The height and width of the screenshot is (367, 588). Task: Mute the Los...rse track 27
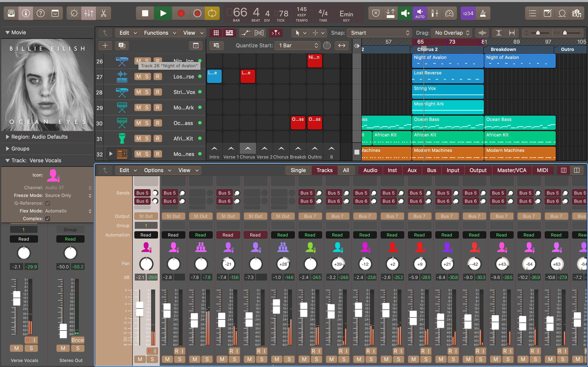click(138, 76)
